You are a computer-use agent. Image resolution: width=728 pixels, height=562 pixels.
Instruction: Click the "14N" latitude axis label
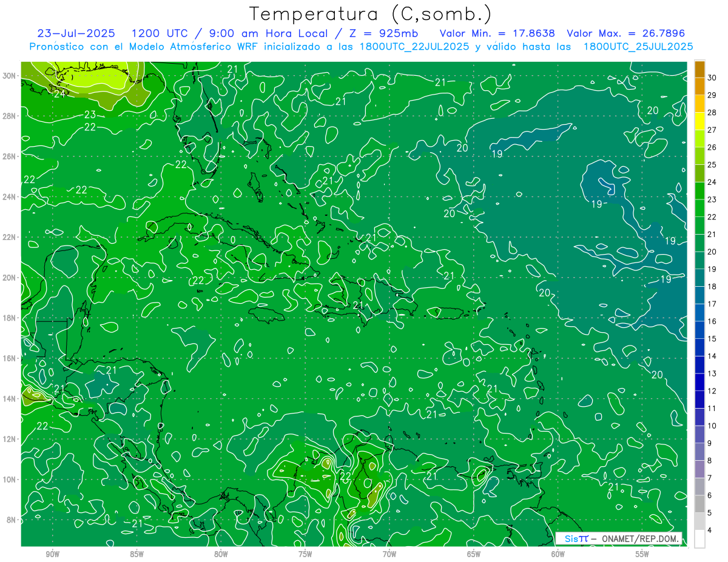(x=10, y=398)
